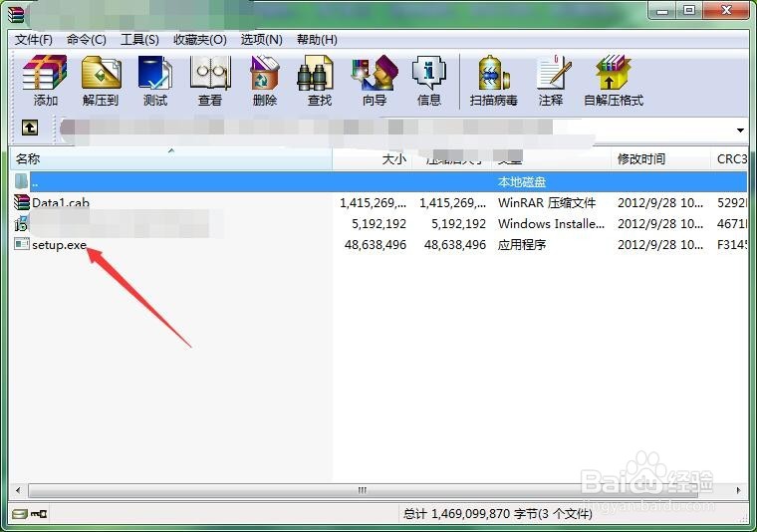Click the Test (测试) toolbar icon

[x=155, y=73]
